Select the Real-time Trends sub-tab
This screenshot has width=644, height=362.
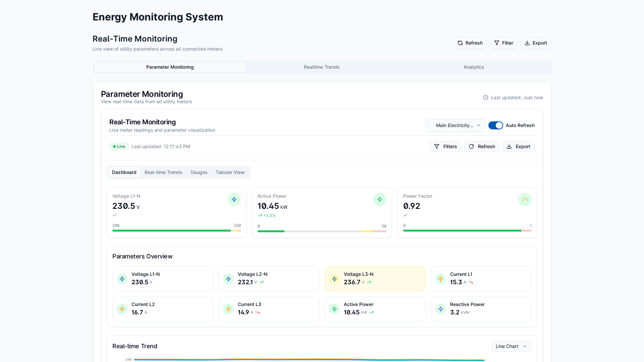[x=163, y=172]
